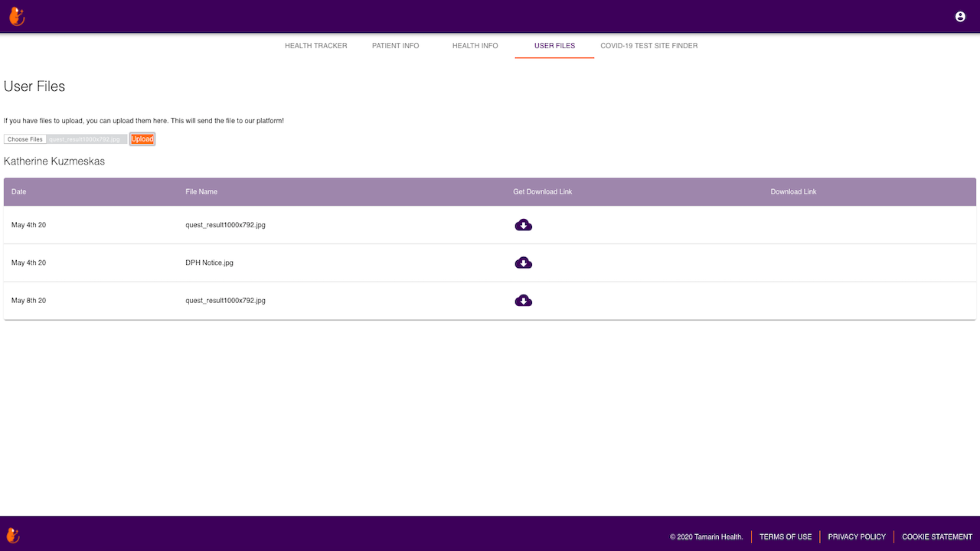Click the Tamarin Health logo in header

click(17, 16)
